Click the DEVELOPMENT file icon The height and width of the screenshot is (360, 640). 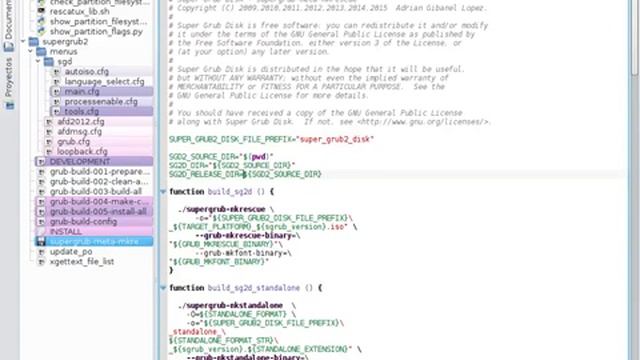click(41, 162)
